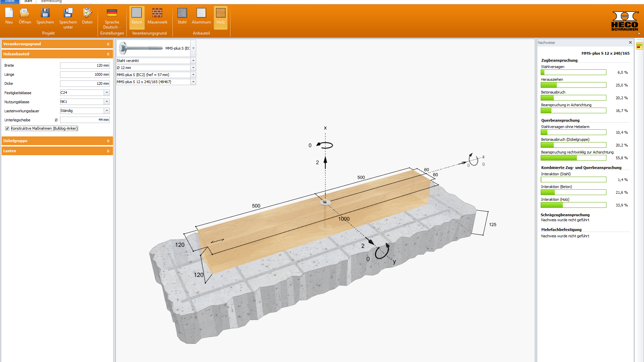Image resolution: width=644 pixels, height=362 pixels.
Task: Click the MMS-plus S screw product image
Action: coord(142,48)
